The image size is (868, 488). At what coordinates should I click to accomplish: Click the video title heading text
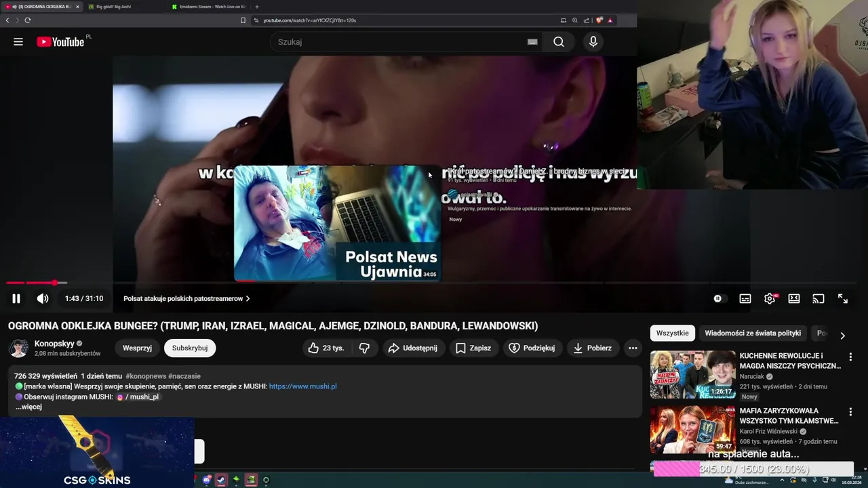273,326
